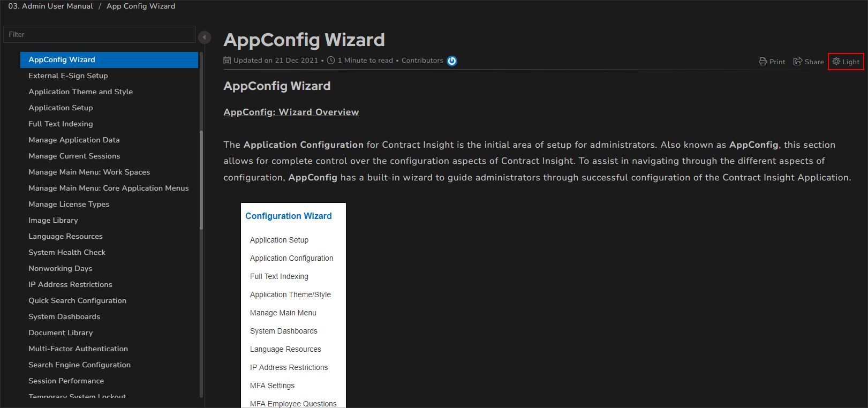Click IP Address Restrictions in wizard image

(289, 367)
